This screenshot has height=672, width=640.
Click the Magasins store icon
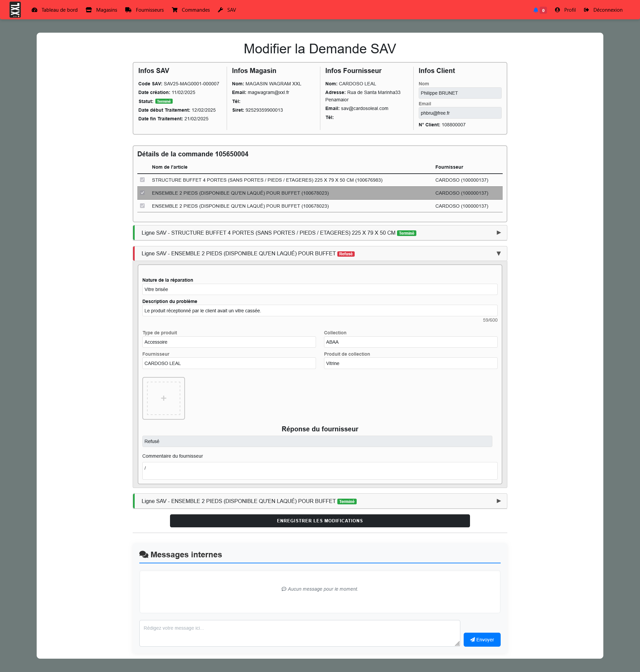click(89, 10)
